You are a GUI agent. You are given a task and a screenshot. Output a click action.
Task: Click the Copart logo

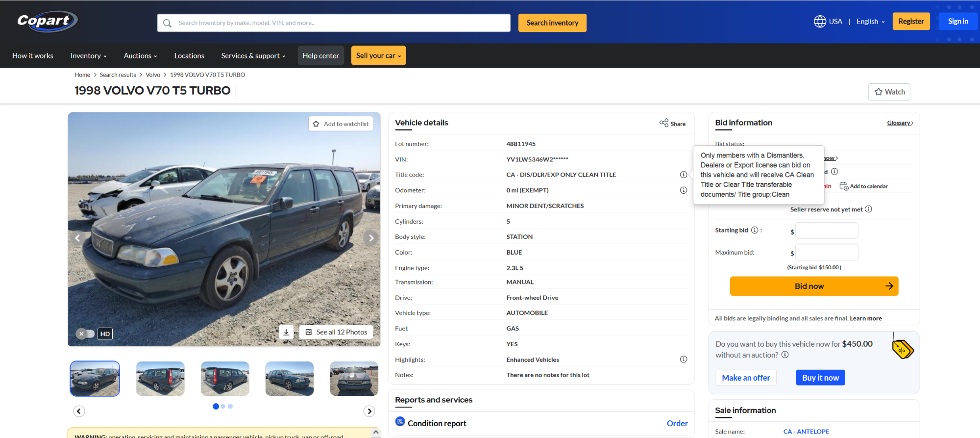47,21
